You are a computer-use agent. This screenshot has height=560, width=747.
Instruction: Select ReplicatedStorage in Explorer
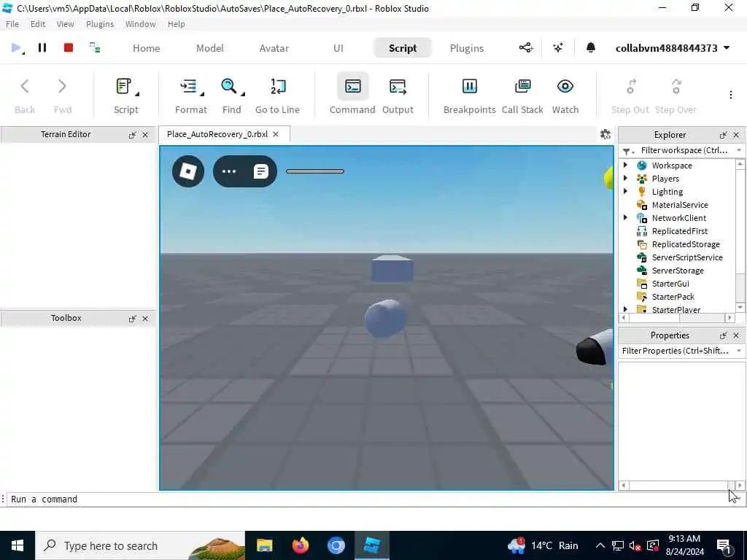click(686, 244)
